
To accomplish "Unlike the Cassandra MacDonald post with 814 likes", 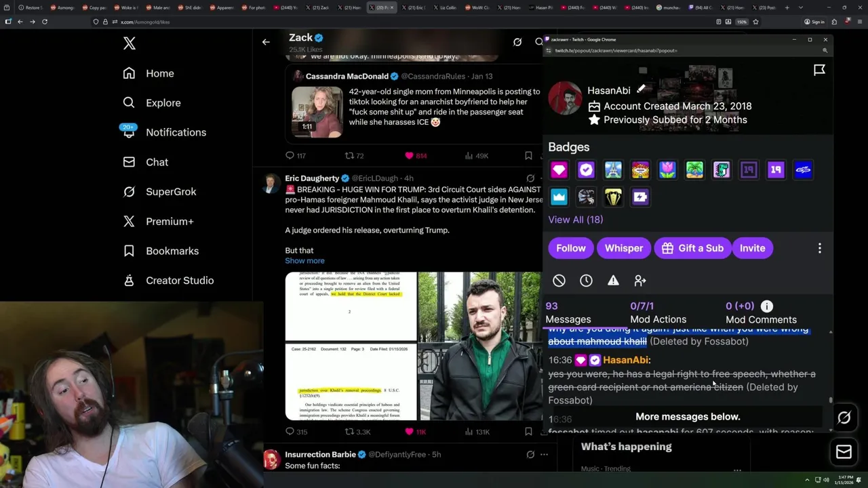I will (416, 156).
